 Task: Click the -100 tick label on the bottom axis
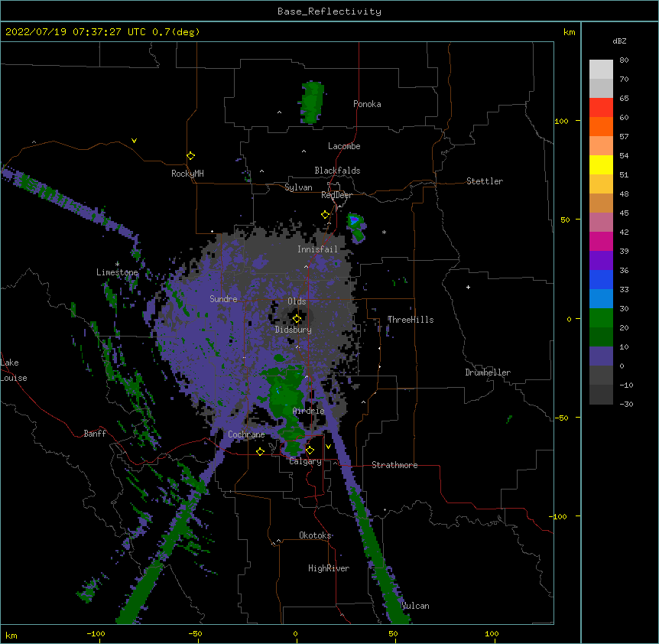click(x=96, y=634)
